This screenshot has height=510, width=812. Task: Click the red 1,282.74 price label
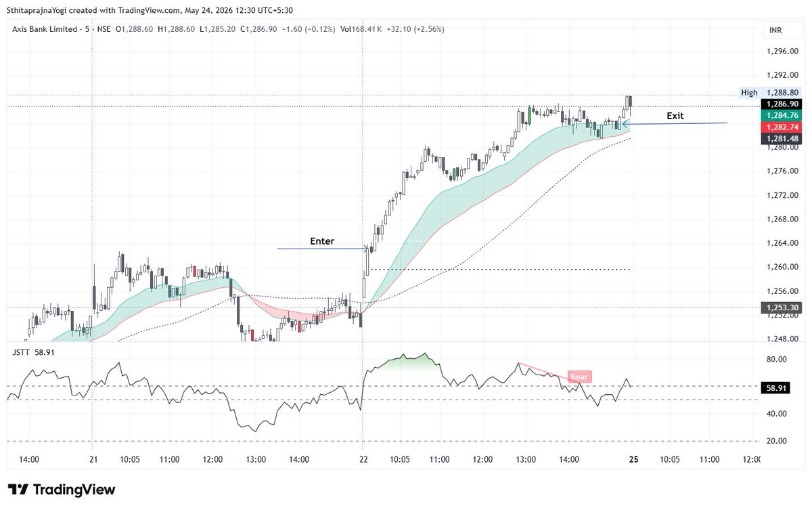coord(782,127)
